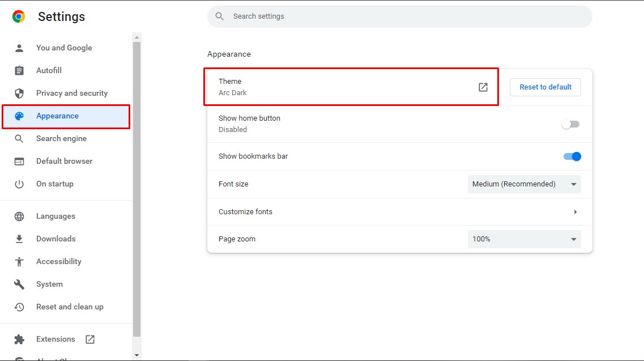
Task: Click the sidebar scroll down arrow
Action: point(137,355)
